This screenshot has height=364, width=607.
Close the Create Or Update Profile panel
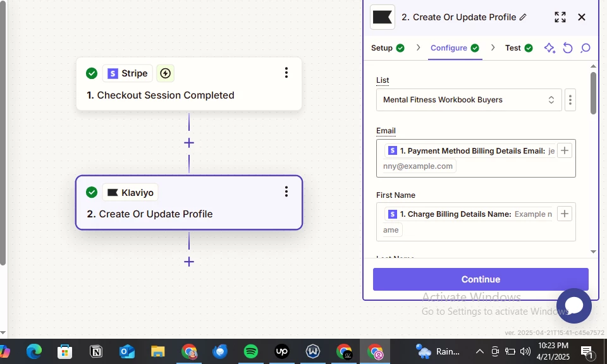pos(582,17)
